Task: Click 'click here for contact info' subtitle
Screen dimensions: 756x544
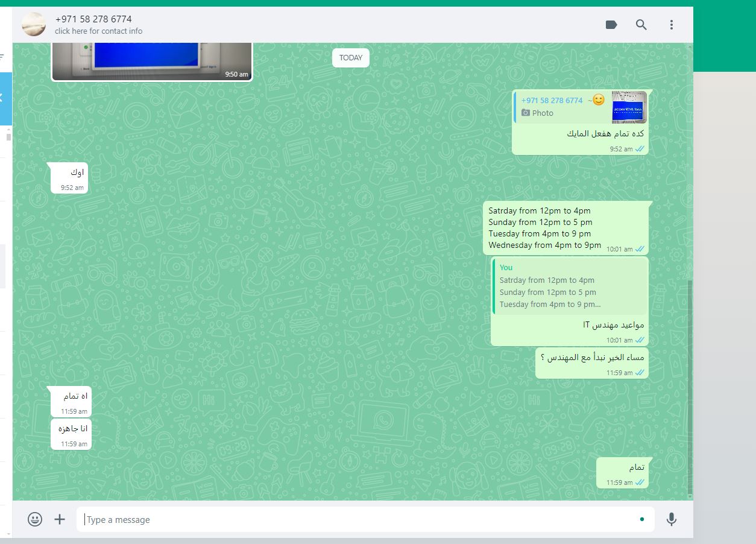Action: click(99, 31)
